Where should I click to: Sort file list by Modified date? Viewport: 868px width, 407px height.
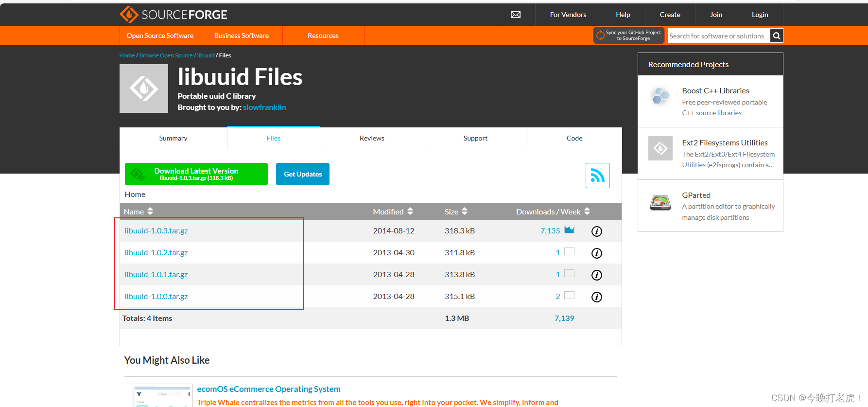[x=393, y=212]
